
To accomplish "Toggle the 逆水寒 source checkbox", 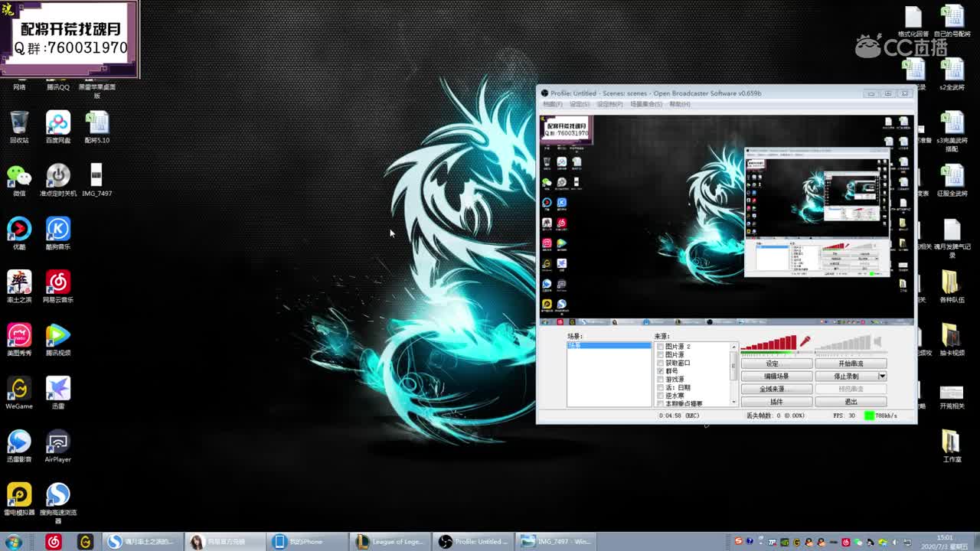I will tap(661, 396).
